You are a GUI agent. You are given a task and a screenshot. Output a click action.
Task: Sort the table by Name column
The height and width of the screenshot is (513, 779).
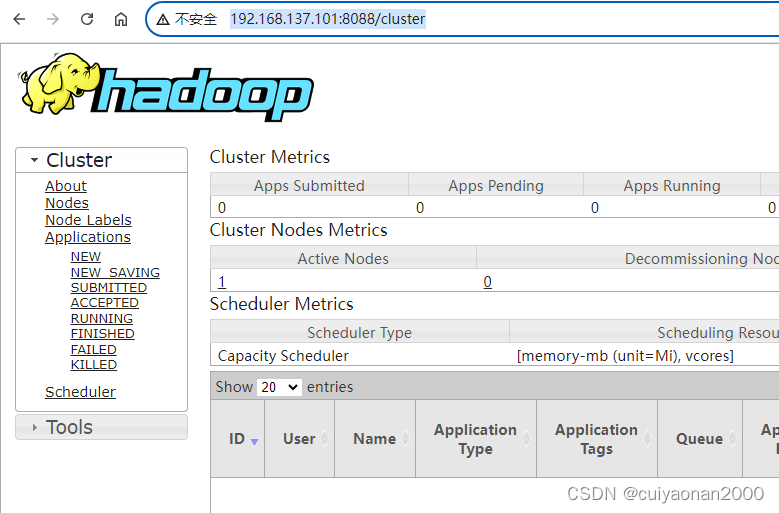point(375,439)
